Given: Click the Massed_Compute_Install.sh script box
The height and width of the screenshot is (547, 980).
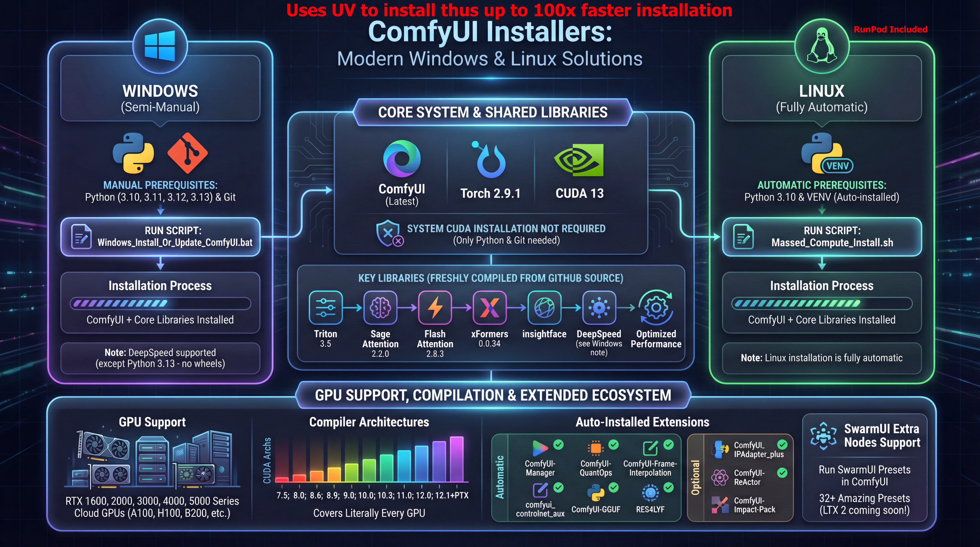Looking at the screenshot, I should point(822,237).
